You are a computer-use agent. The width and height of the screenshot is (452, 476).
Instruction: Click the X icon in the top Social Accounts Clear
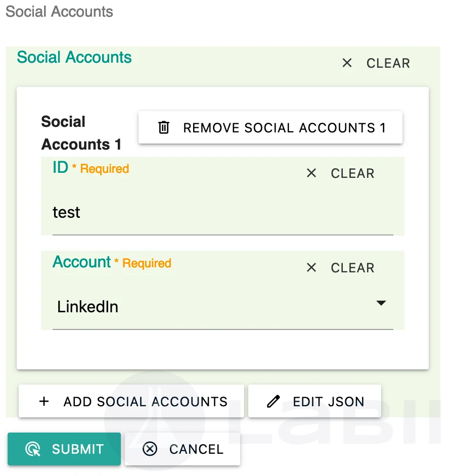(347, 63)
